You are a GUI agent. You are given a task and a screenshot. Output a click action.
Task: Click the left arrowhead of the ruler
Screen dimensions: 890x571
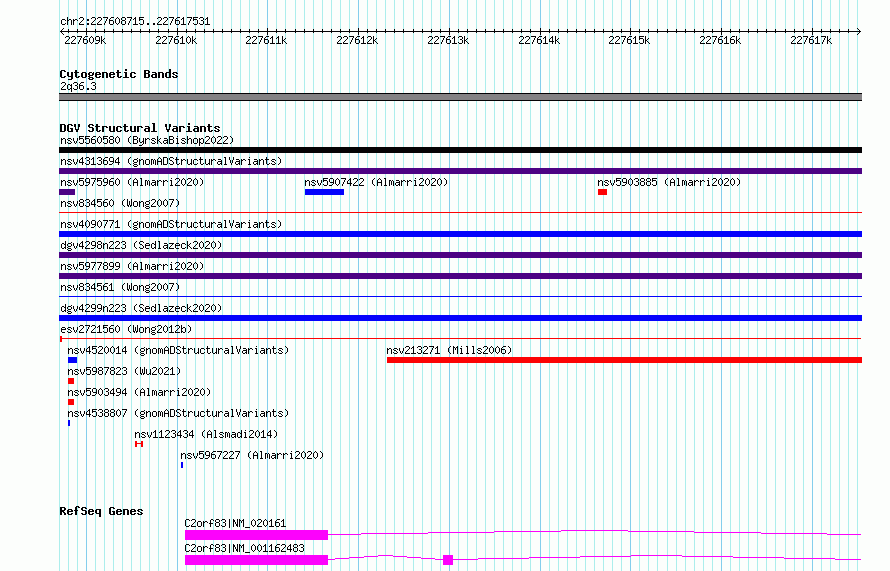[x=62, y=32]
